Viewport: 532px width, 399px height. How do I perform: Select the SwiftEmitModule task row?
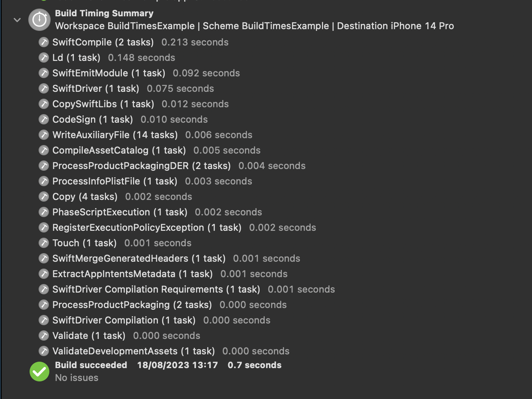[109, 73]
